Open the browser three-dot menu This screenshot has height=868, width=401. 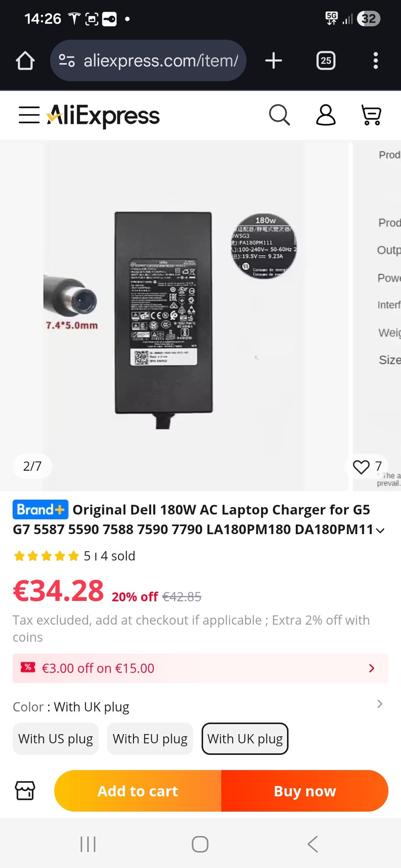point(376,61)
